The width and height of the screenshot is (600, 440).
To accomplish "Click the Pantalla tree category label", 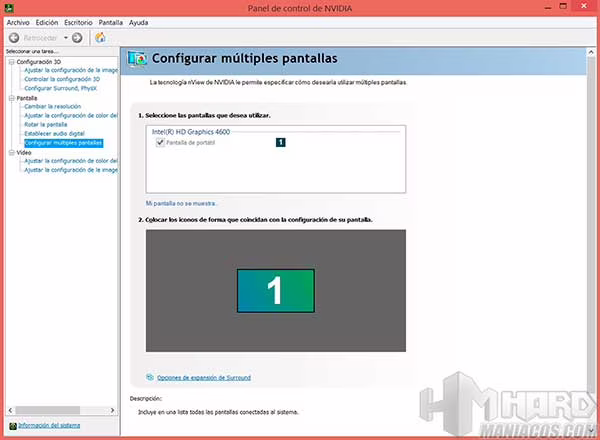I will click(27, 98).
